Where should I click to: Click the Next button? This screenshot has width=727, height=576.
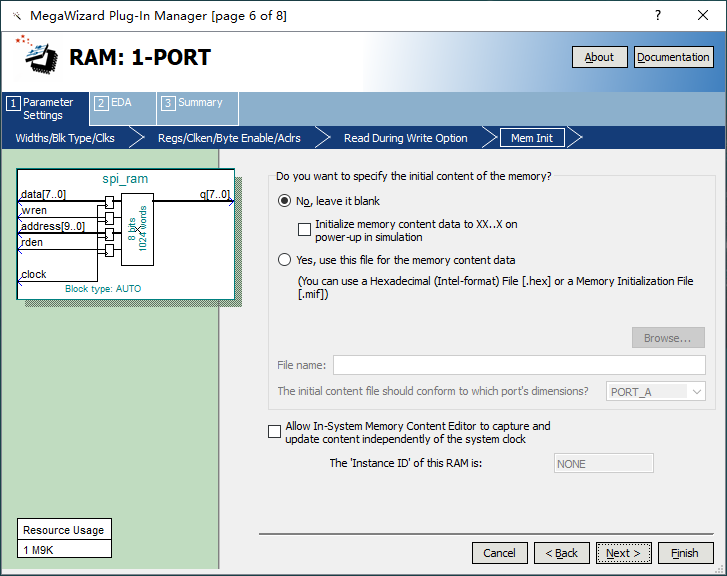coord(623,553)
